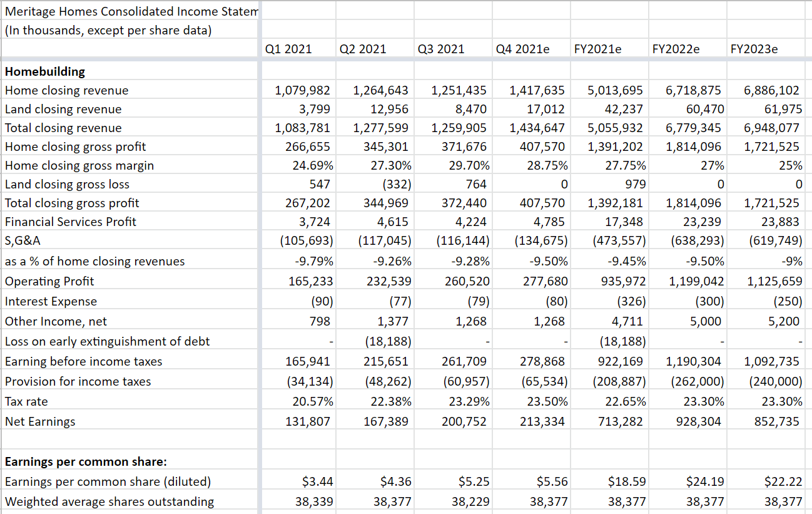Image resolution: width=812 pixels, height=514 pixels.
Task: Click 'Loss on early extinguishment of debt' label
Action: point(107,341)
